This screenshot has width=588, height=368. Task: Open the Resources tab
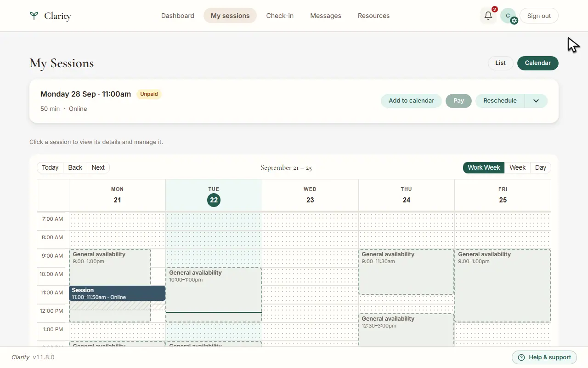[373, 16]
